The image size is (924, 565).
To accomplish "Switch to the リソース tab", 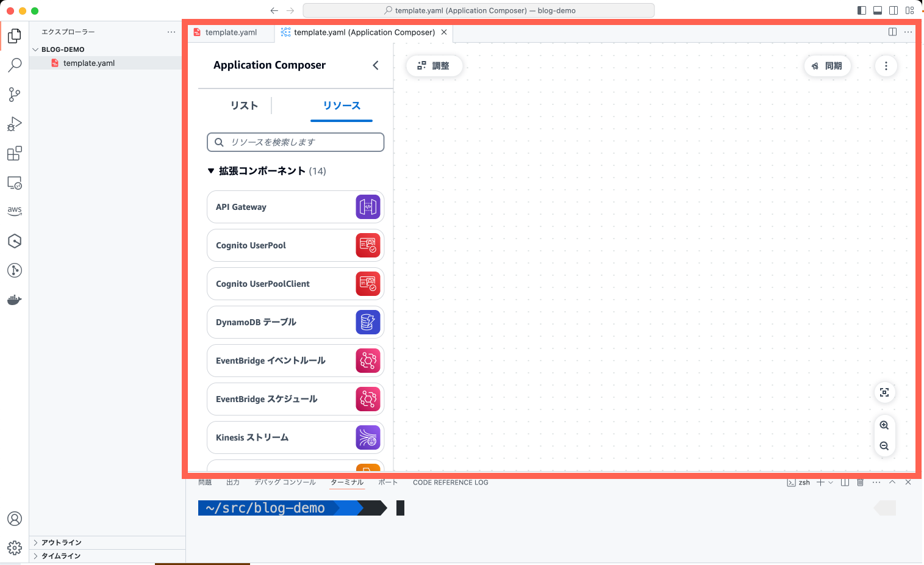I will tap(342, 106).
